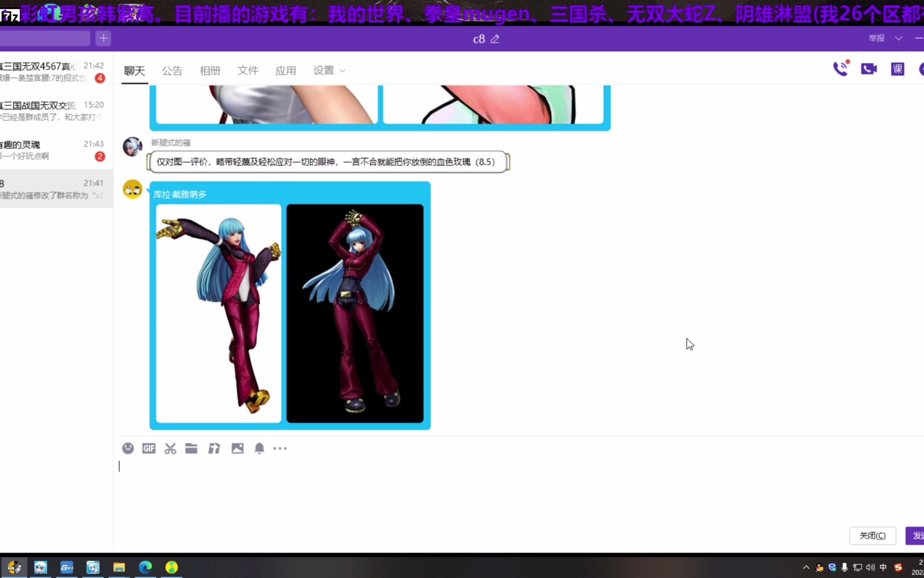Click the group title c8
Image resolution: width=924 pixels, height=578 pixels.
pyautogui.click(x=479, y=39)
